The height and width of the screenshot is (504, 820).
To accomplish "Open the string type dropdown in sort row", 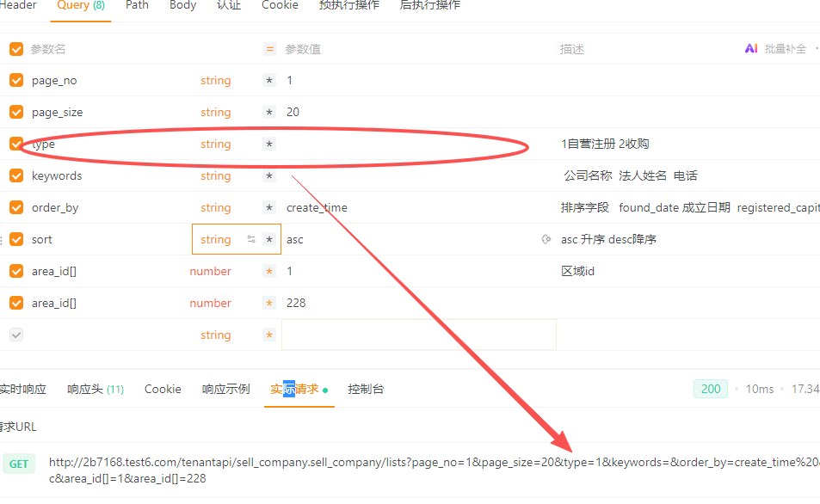I will 215,239.
